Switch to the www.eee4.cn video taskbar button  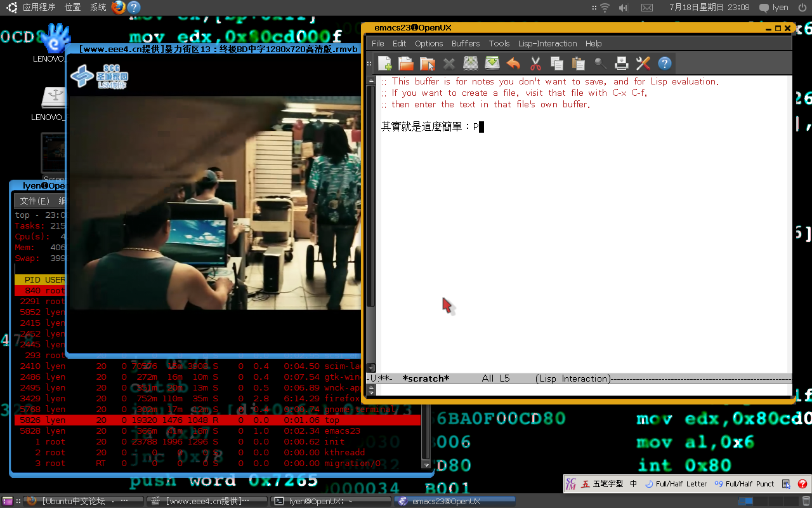(x=208, y=501)
